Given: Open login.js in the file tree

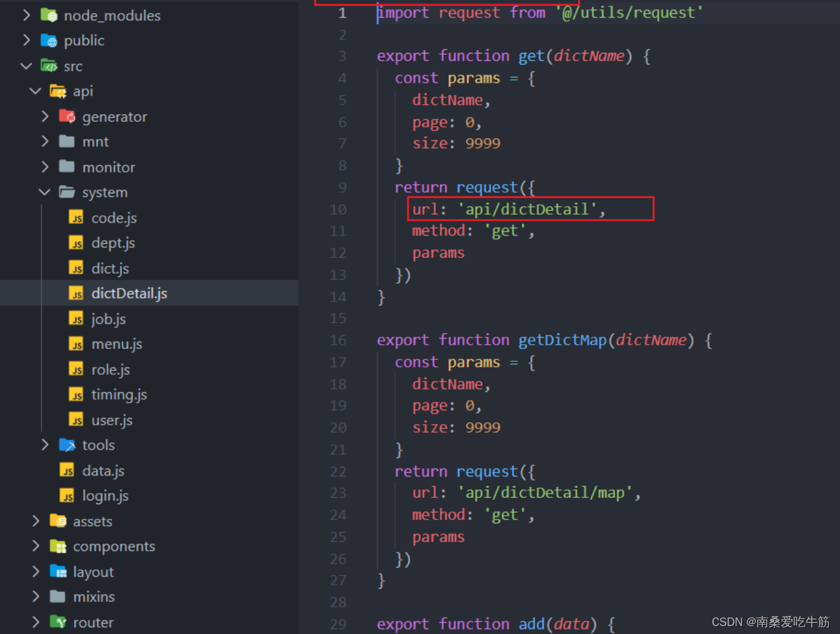Looking at the screenshot, I should (105, 496).
